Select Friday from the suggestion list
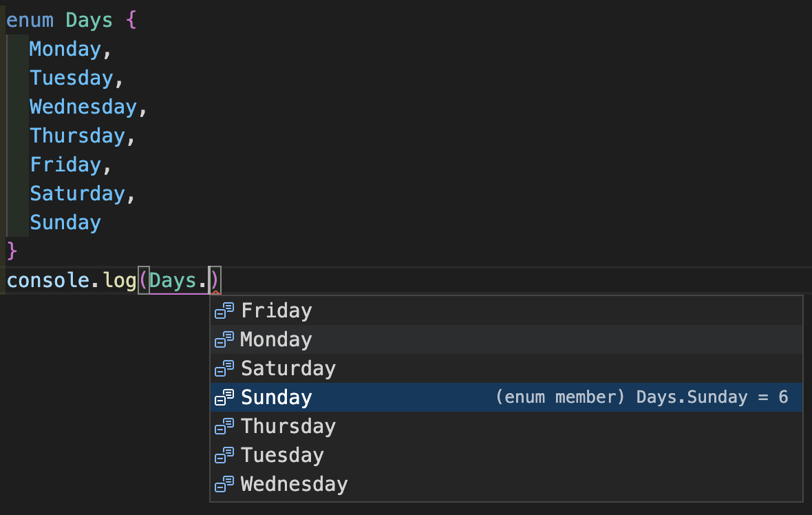 pyautogui.click(x=276, y=311)
